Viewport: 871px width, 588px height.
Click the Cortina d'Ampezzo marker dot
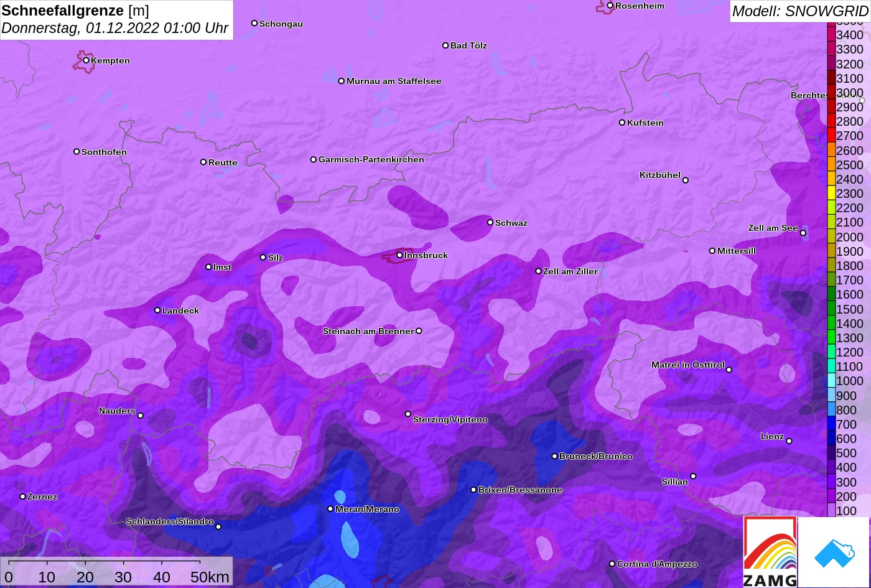(x=612, y=564)
